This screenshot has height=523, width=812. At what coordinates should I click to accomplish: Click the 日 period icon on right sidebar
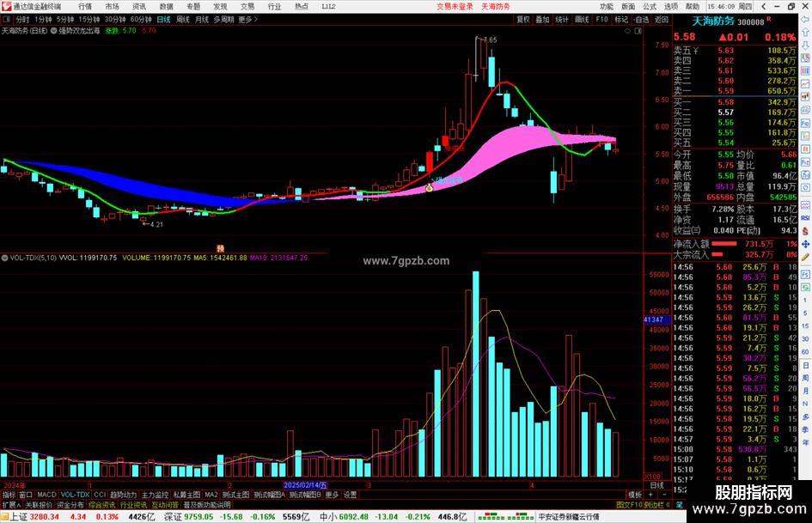805,365
